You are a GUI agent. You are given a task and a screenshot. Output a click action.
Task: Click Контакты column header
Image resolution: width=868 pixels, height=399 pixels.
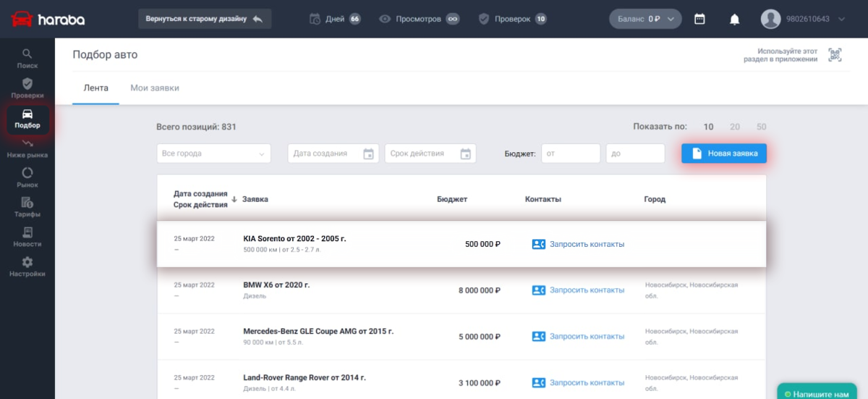tap(543, 199)
